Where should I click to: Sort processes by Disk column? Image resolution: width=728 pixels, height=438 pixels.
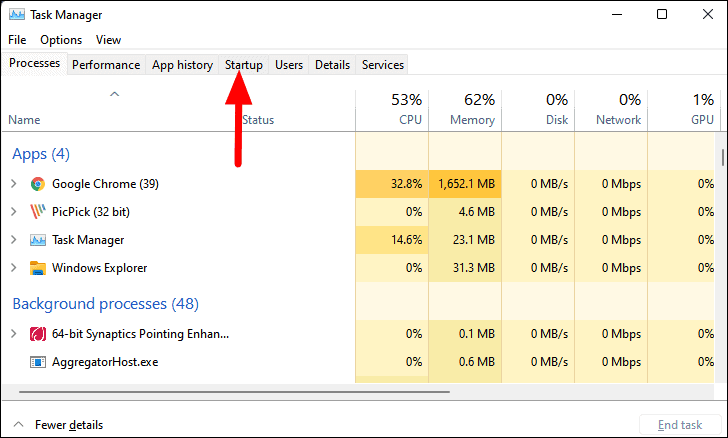tap(538, 110)
